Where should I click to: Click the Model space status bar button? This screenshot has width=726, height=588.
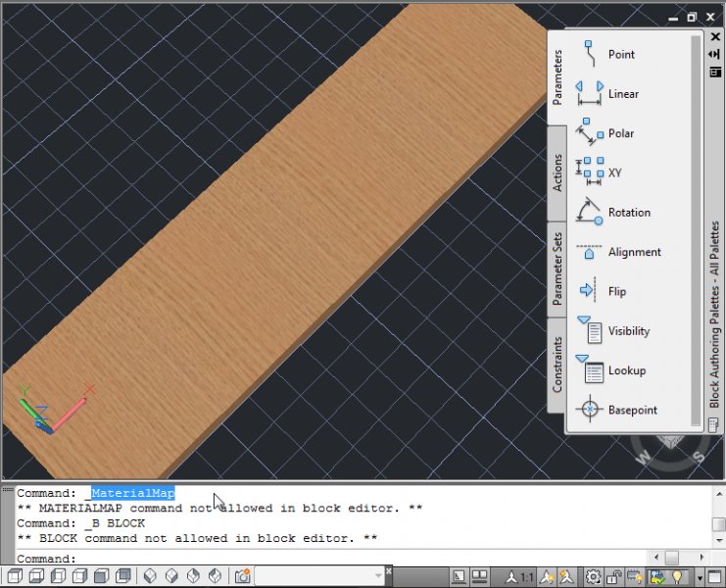pos(459,576)
